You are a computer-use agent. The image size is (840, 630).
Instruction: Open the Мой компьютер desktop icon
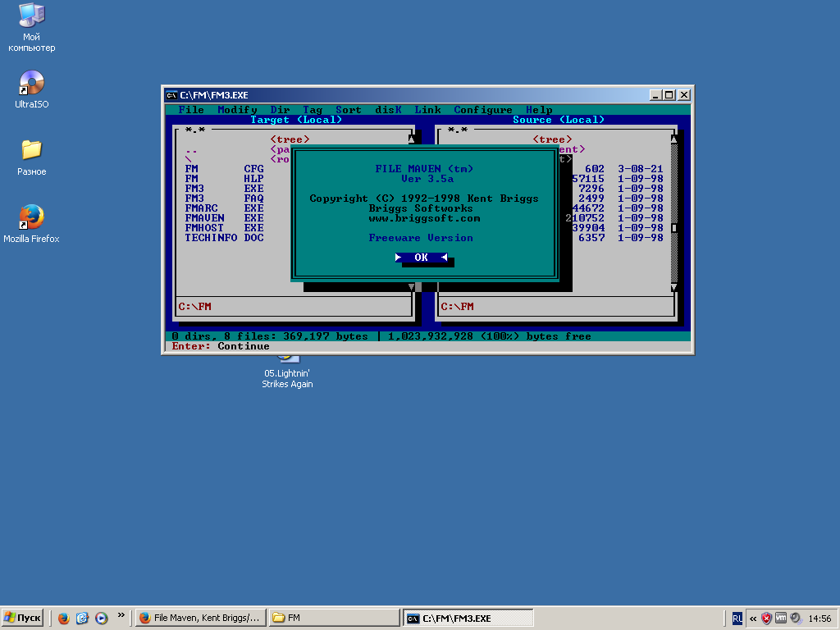tap(32, 27)
